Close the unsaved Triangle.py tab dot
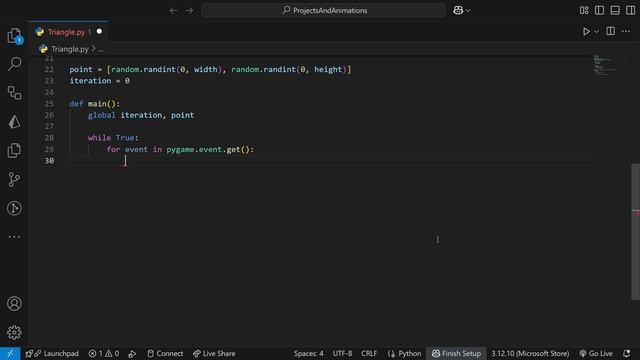640x360 pixels. 99,31
